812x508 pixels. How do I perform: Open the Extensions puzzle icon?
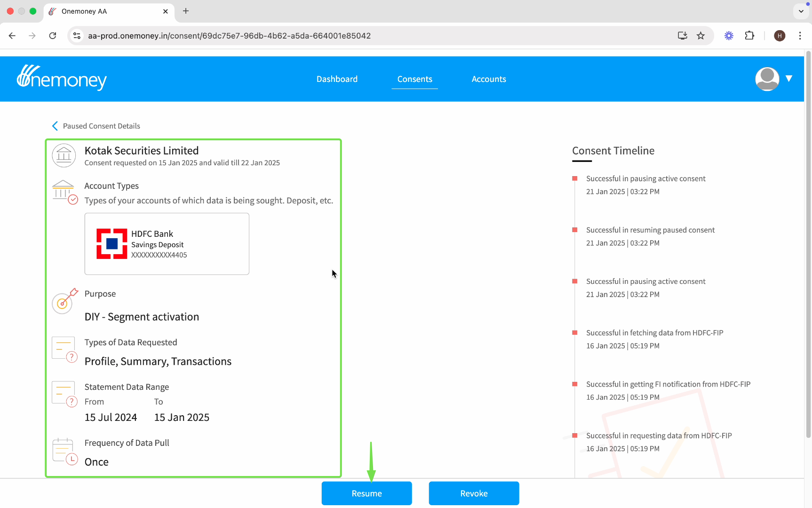tap(749, 36)
